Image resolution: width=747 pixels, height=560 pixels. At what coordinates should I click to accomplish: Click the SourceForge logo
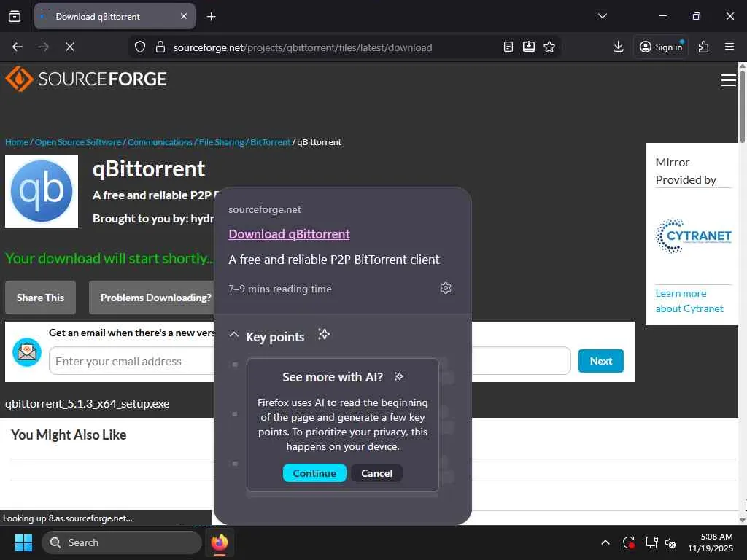[x=86, y=79]
